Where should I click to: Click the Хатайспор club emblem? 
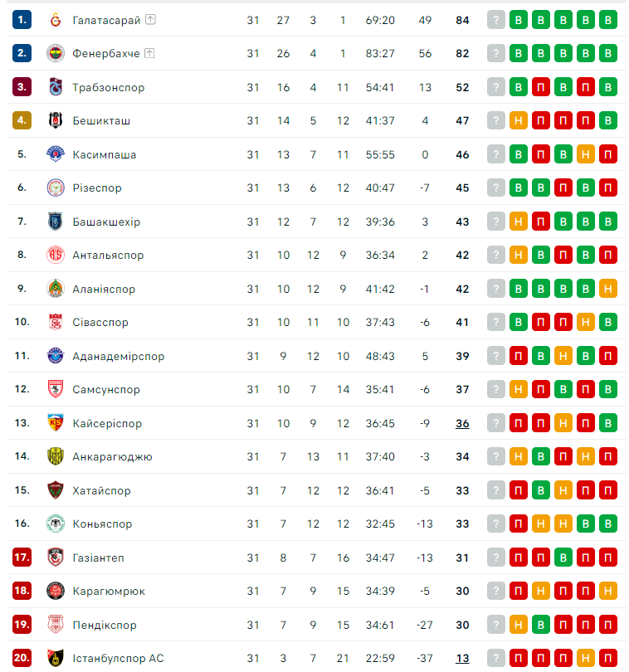(56, 490)
